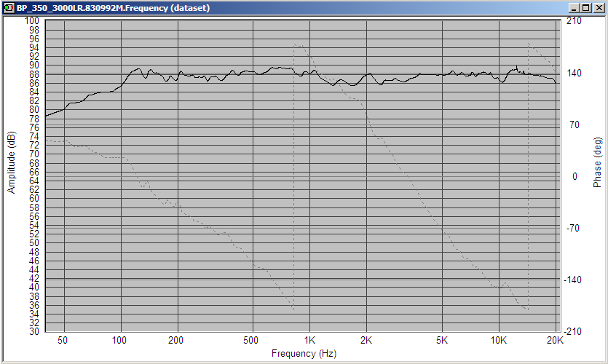
Task: Click the 210 phase tick label
Action: (x=574, y=21)
